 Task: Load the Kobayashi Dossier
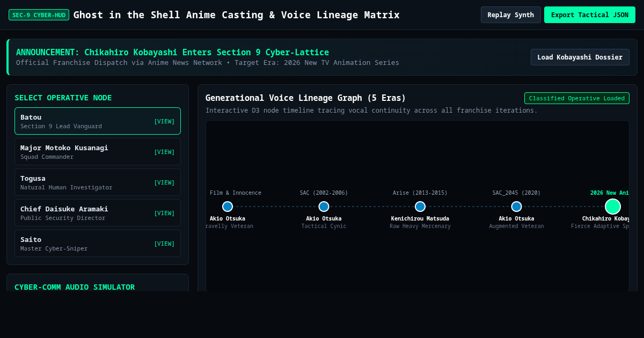pos(580,57)
